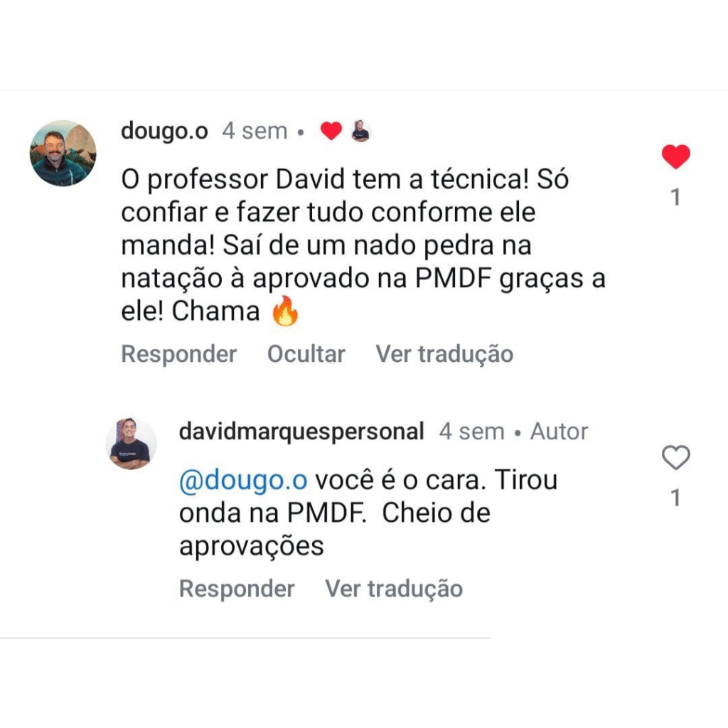Click the 4 sem timestamp on the author's reply
Image resolution: width=728 pixels, height=728 pixels.
(472, 432)
